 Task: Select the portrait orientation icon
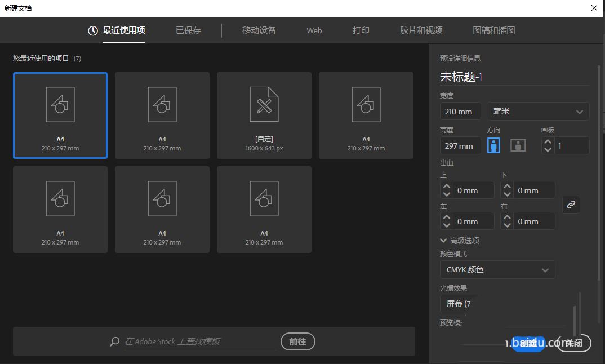pos(493,145)
